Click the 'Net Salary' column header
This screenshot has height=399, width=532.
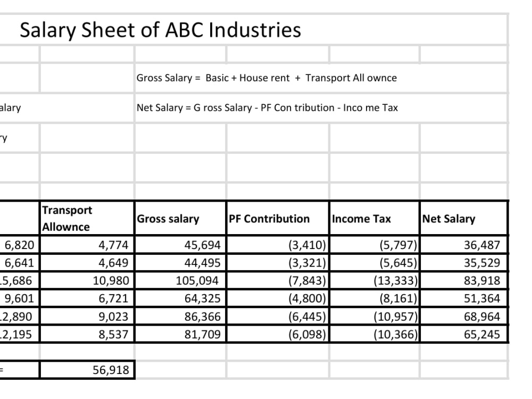tap(464, 219)
